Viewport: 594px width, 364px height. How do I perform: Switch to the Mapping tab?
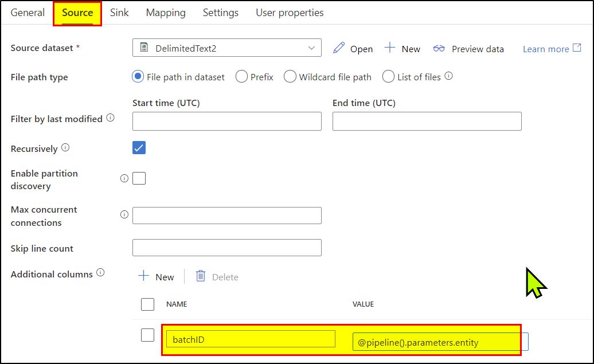(x=165, y=12)
